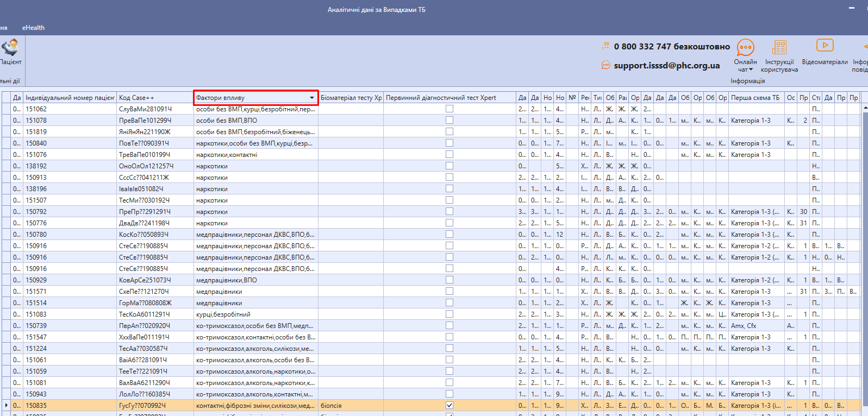Toggle Xpert checkbox in row 138192

click(x=449, y=166)
